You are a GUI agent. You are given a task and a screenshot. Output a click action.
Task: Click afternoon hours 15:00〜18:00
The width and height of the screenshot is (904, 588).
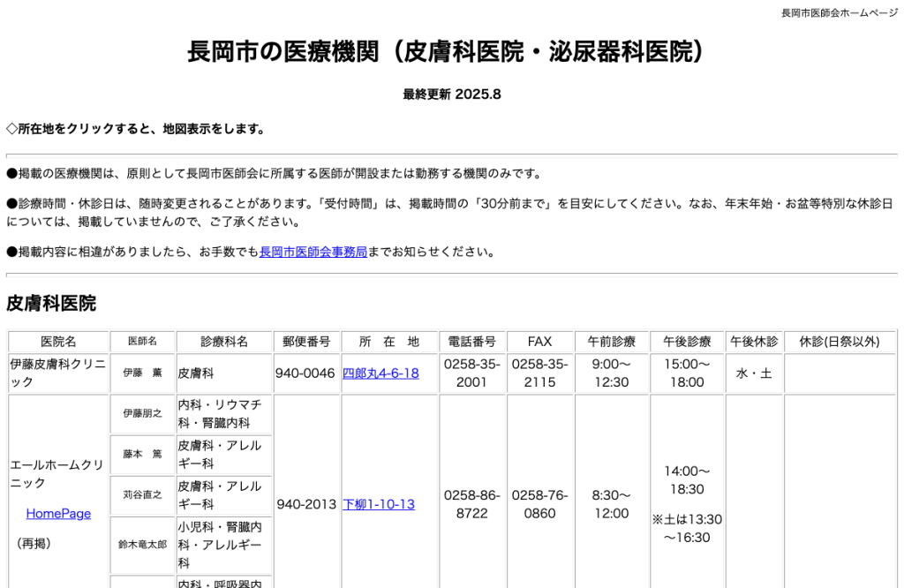[x=687, y=373]
